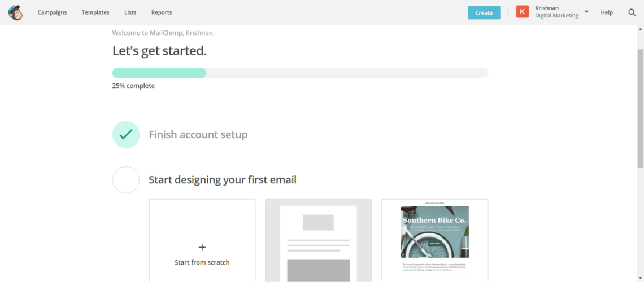Screen dimensions: 644x282
Task: Click the Digital Marketing account label
Action: tap(556, 16)
